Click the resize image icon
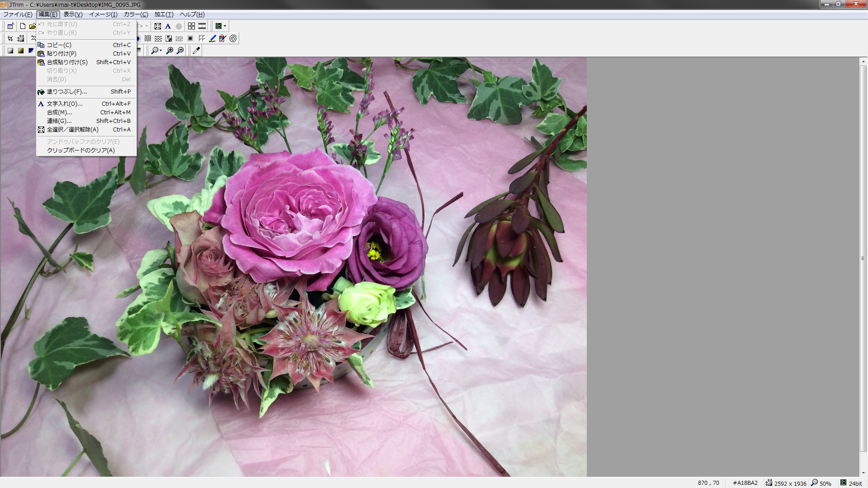Image resolution: width=868 pixels, height=488 pixels. (21, 38)
